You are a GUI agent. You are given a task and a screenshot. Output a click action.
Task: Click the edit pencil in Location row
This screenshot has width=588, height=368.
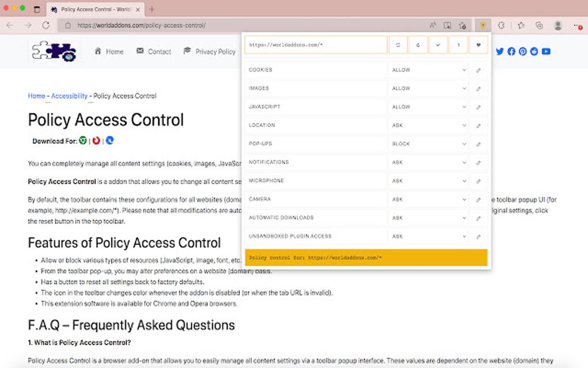478,126
